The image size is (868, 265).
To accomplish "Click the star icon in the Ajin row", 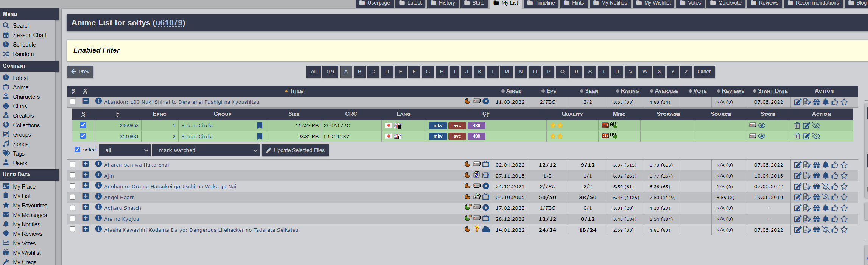I will point(844,176).
